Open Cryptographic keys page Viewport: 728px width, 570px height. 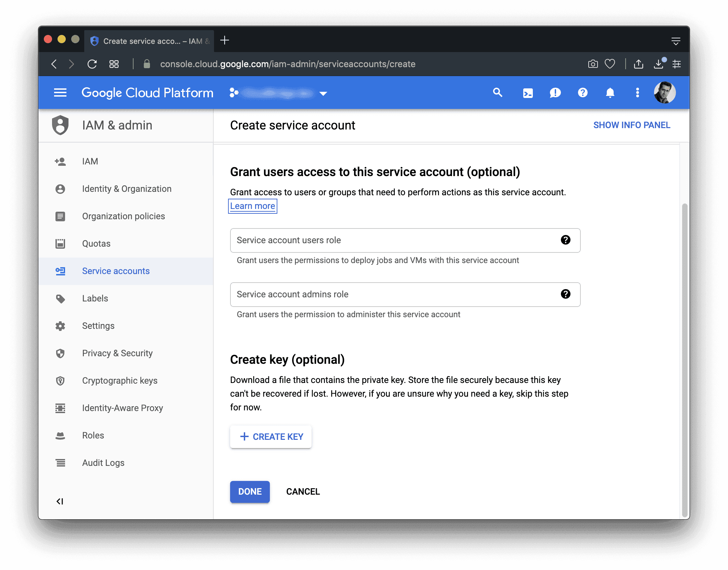(120, 381)
